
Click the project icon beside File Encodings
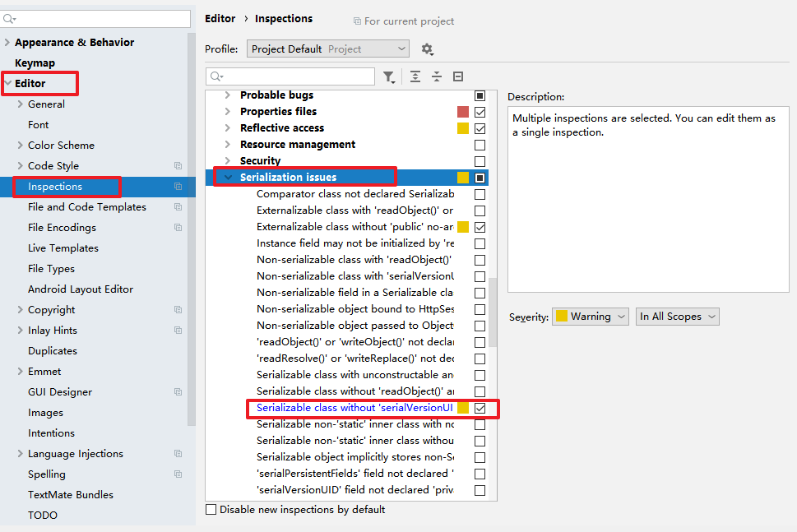178,228
